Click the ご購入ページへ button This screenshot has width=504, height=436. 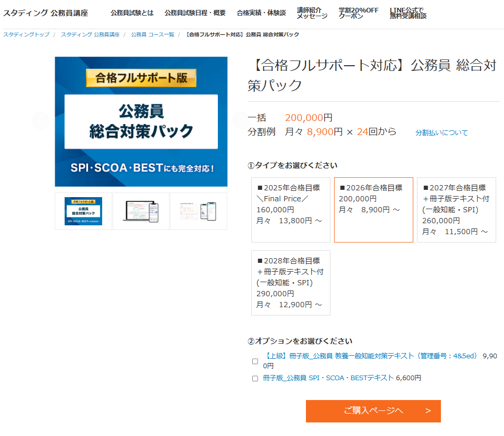[373, 411]
